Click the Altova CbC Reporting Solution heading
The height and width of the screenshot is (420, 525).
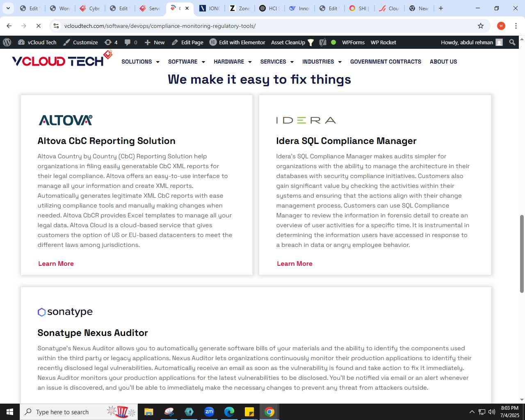click(x=106, y=141)
